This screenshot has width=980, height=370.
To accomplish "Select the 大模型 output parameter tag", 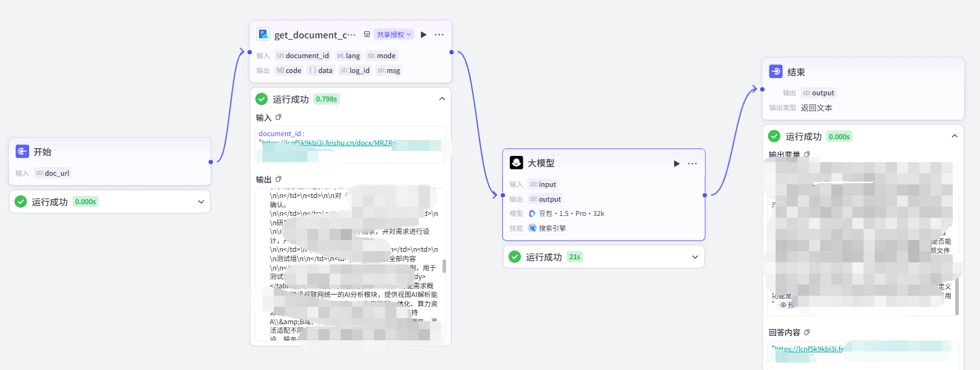I will (546, 199).
